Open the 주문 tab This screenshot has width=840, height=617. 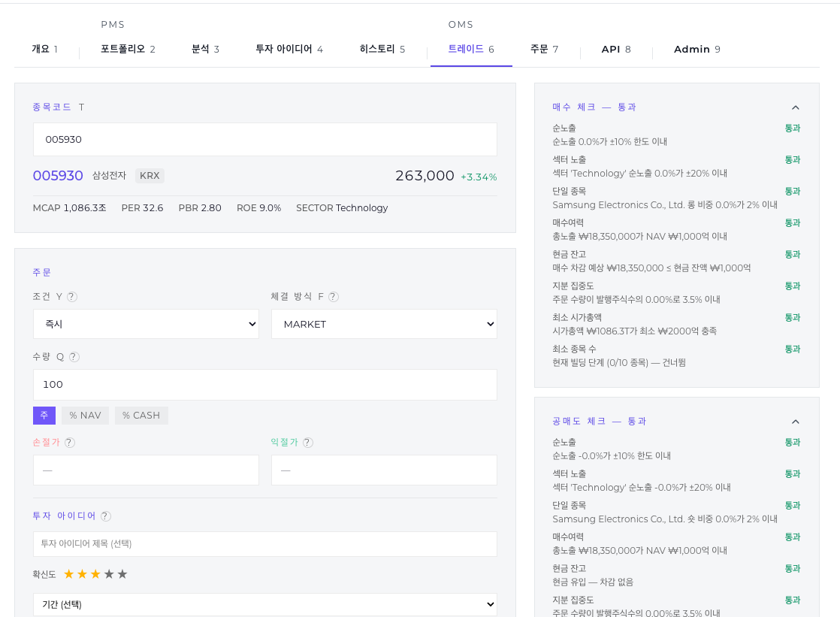[x=544, y=50]
